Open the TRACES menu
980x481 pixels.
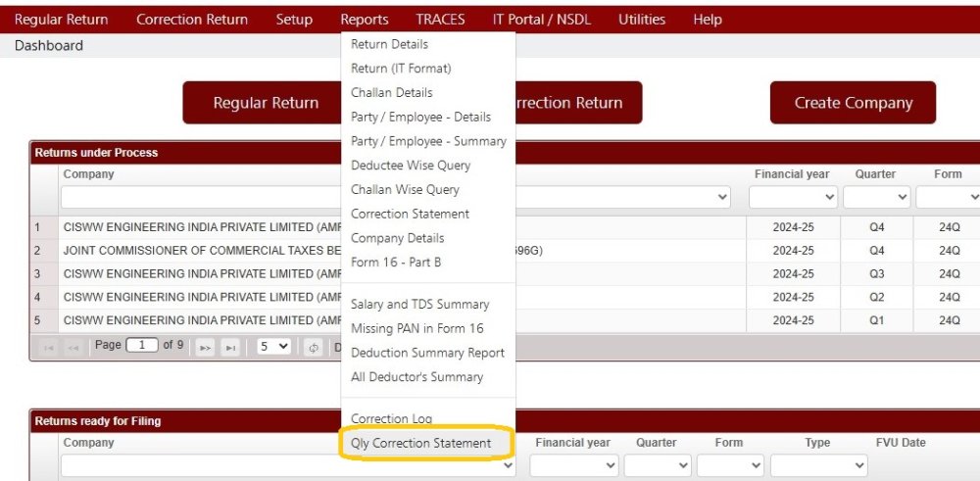coord(440,20)
